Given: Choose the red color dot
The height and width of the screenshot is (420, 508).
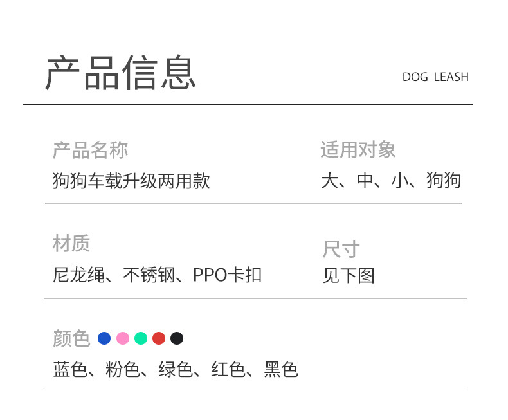Looking at the screenshot, I should 159,338.
